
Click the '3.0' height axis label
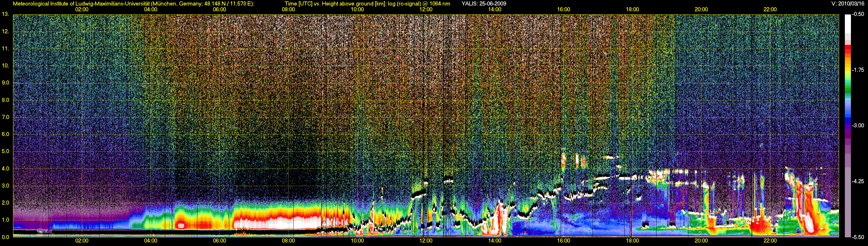(5, 186)
